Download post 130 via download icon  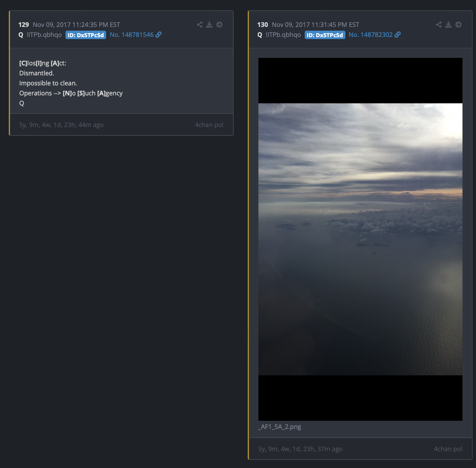448,25
